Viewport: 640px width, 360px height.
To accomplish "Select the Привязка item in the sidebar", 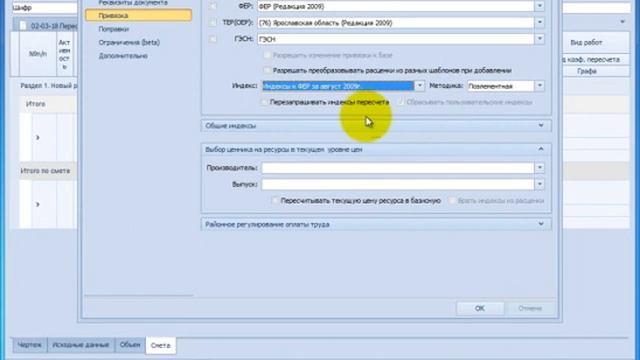I will (138, 16).
